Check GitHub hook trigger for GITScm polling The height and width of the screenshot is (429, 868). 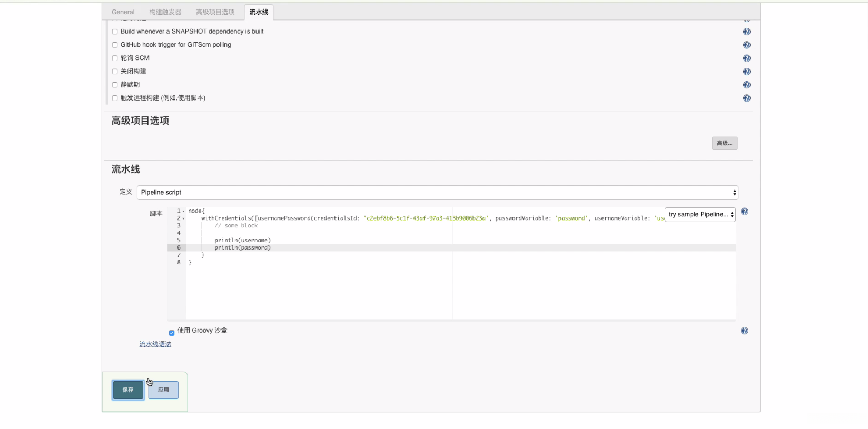click(115, 45)
